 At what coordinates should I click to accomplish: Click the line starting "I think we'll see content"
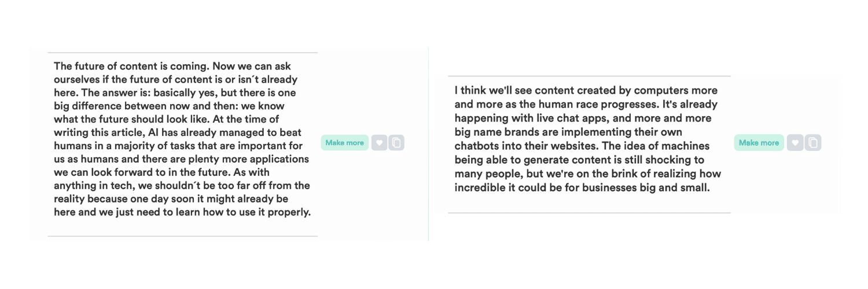(586, 91)
